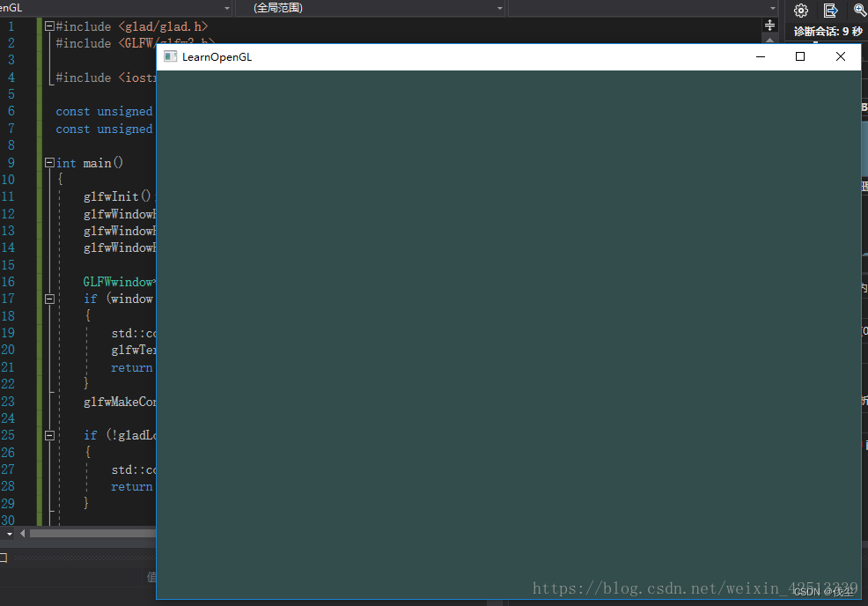This screenshot has width=868, height=606.
Task: Click the glfwTer text on line 20
Action: [134, 350]
